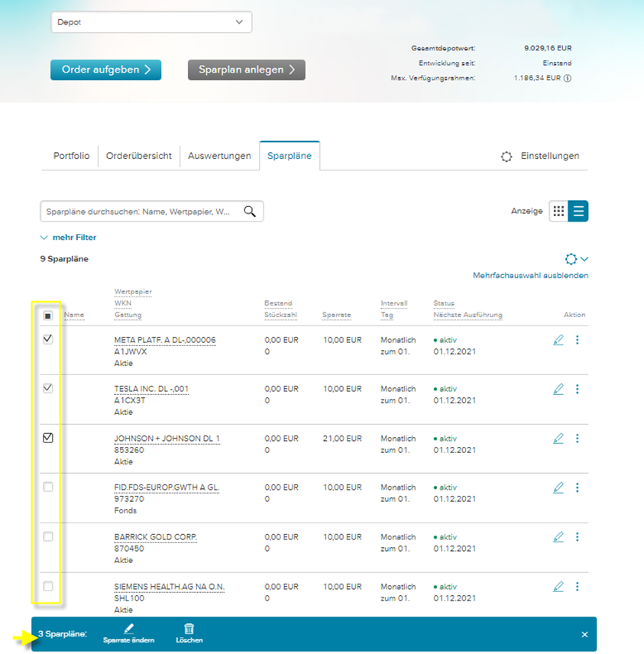Open table column settings gear dropdown
This screenshot has height=654, width=644.
577,259
